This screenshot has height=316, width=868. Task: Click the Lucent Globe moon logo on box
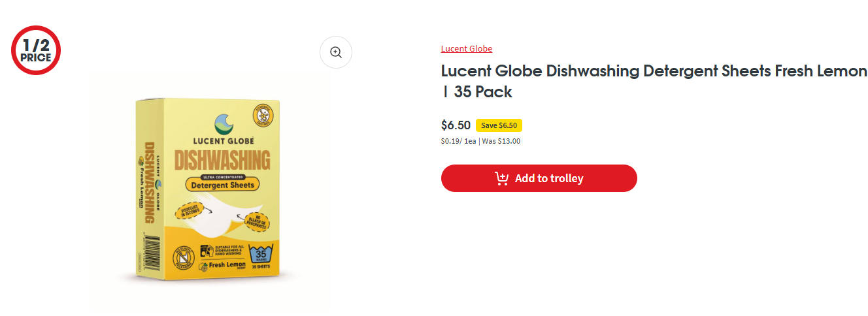(223, 123)
